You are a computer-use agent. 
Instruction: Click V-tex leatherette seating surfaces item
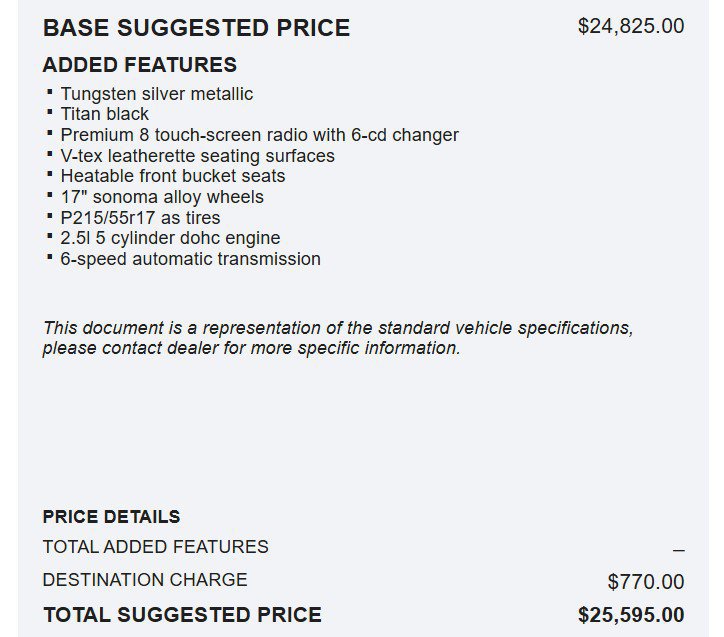(x=197, y=156)
